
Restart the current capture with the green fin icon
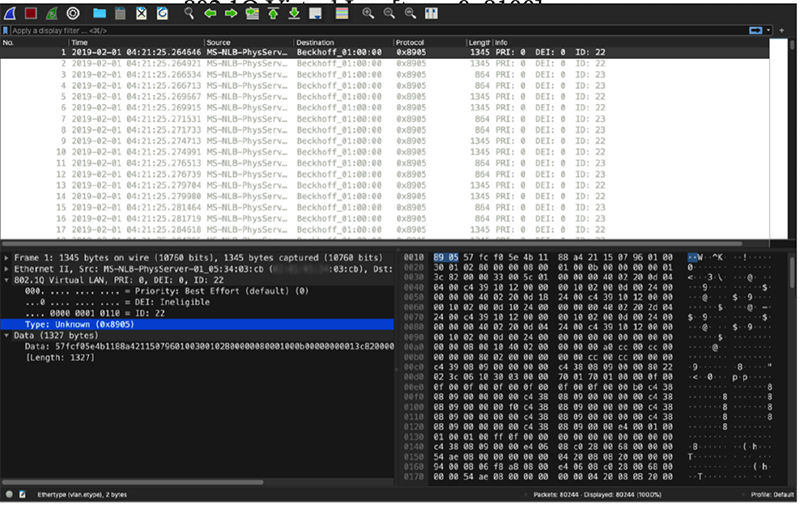click(52, 13)
